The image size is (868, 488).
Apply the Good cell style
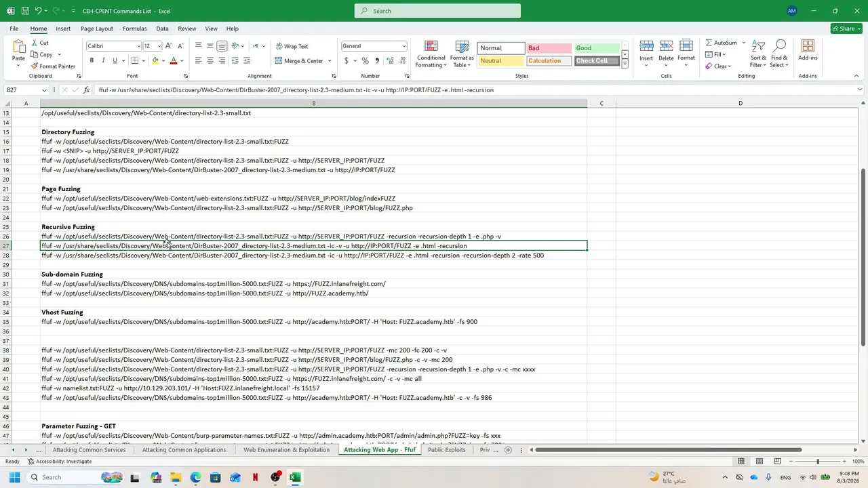(596, 48)
